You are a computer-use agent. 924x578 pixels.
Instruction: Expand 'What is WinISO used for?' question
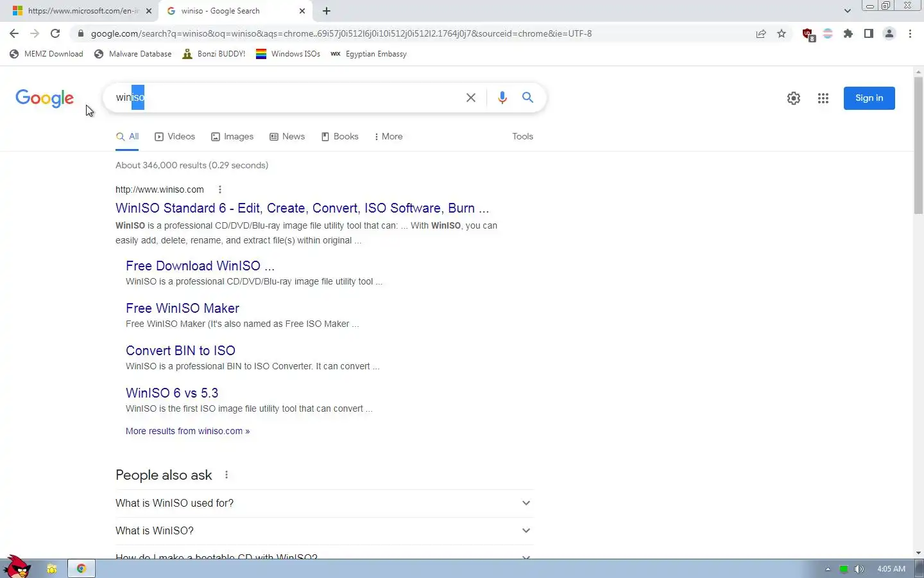[x=324, y=503]
